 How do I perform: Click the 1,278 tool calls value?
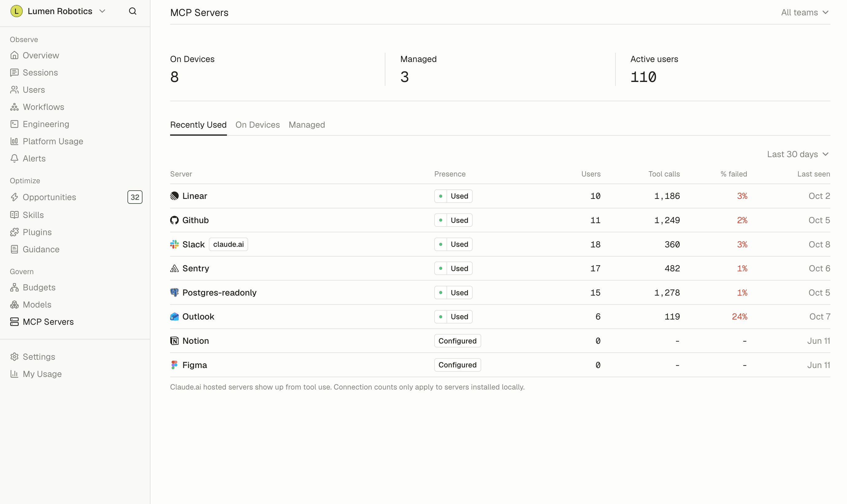coord(667,293)
